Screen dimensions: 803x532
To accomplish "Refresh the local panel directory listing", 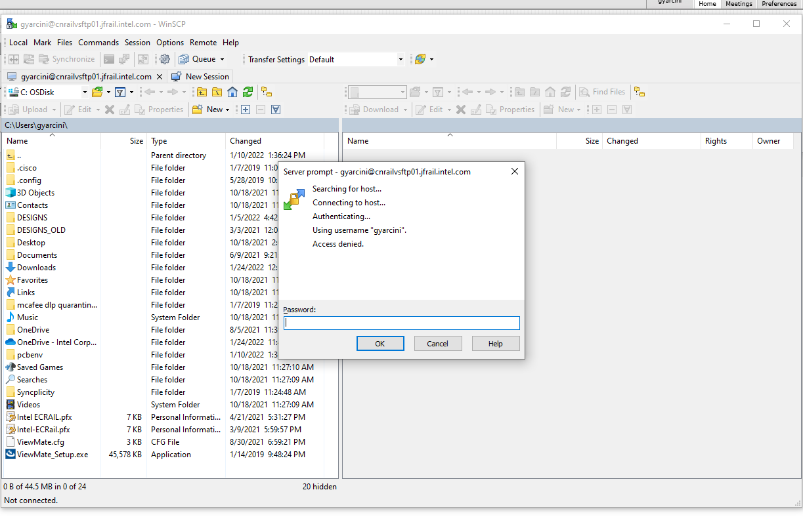I will point(248,92).
